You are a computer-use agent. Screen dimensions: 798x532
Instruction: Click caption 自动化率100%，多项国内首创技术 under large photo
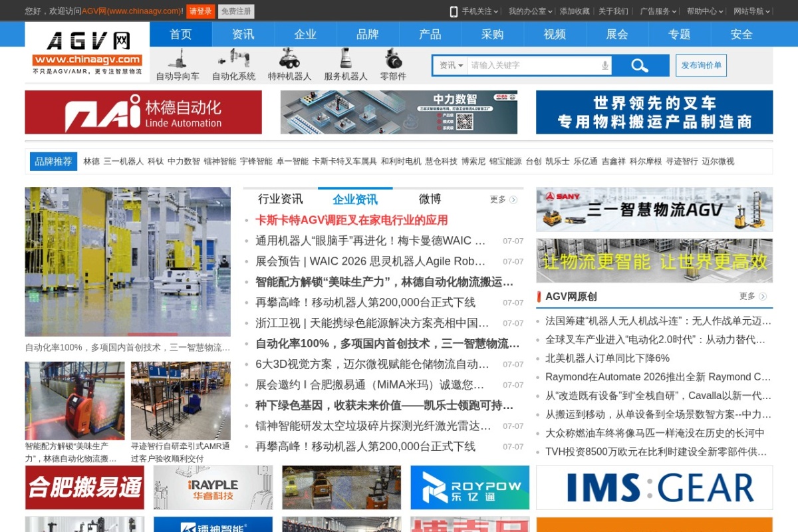point(128,347)
